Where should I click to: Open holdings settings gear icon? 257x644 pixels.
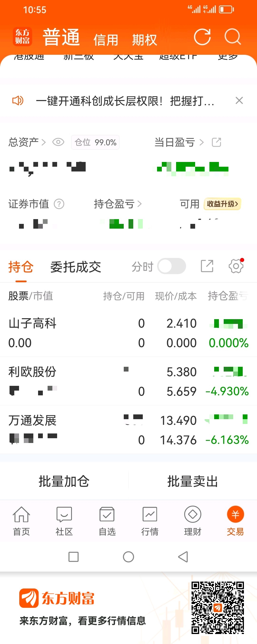point(236,266)
